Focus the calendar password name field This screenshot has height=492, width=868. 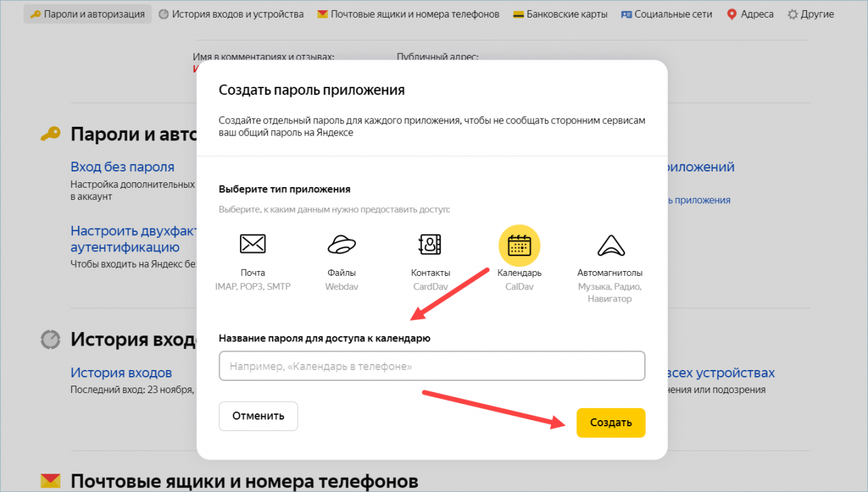pos(432,366)
